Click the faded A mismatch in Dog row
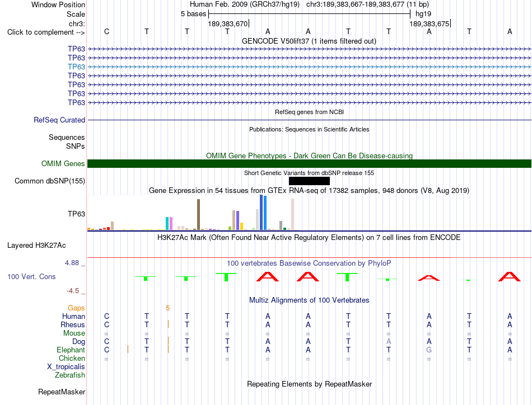The image size is (532, 405). click(x=389, y=341)
